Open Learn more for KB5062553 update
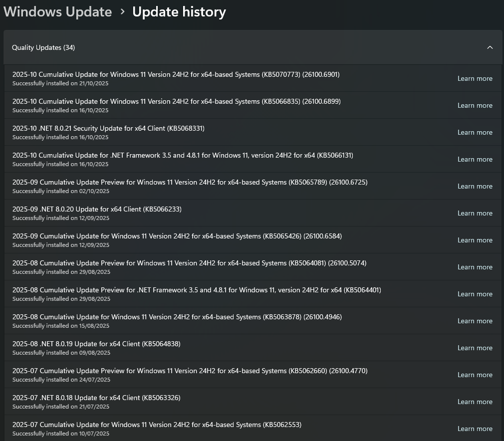 (475, 429)
